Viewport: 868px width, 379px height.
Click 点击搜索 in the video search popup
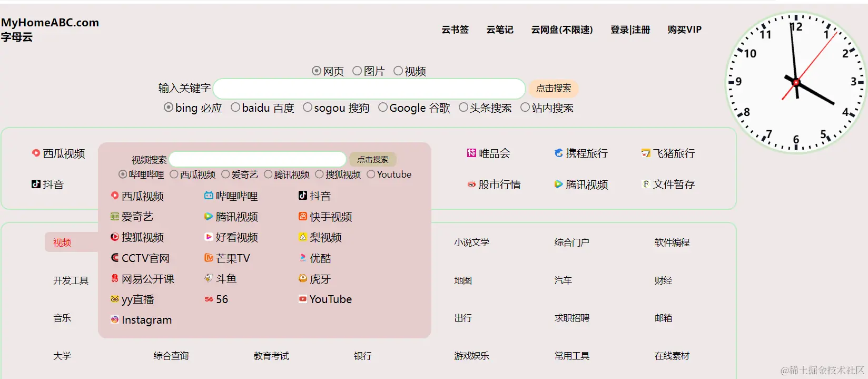coord(373,159)
